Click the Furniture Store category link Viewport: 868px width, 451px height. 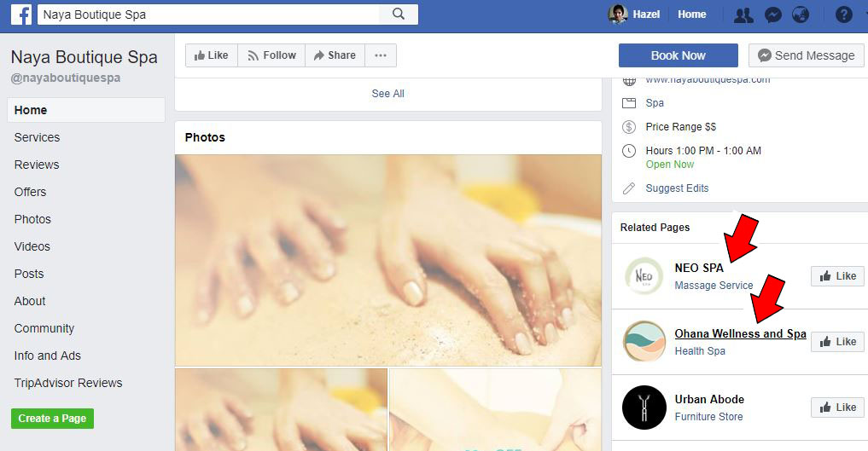point(708,417)
